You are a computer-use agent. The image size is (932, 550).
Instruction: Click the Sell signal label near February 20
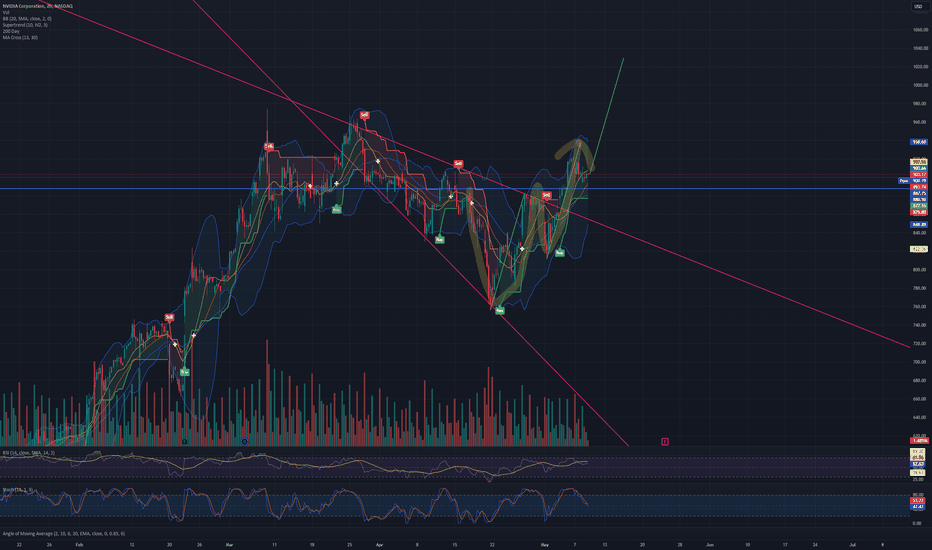click(169, 318)
